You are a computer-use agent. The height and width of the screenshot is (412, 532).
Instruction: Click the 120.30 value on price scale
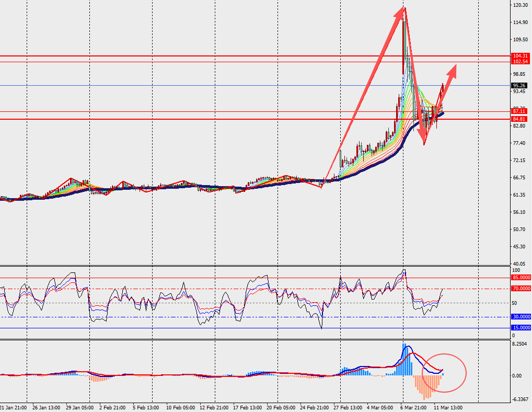pos(520,5)
